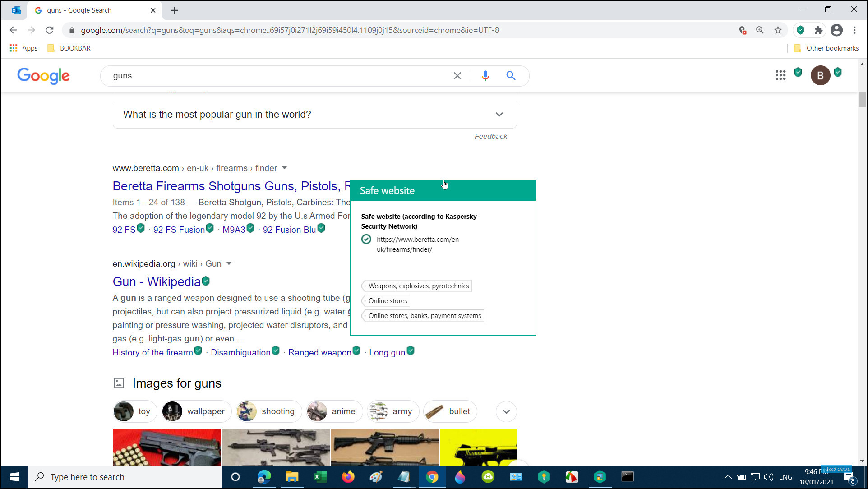Open dropdown arrow next to beretta.com URL
Viewport: 868px width, 489px height.
tap(284, 168)
